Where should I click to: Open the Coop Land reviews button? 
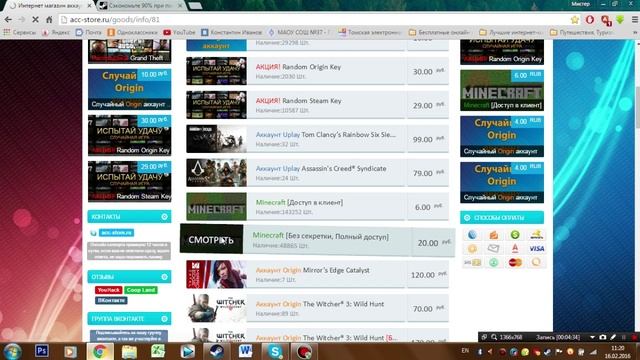coord(141,290)
